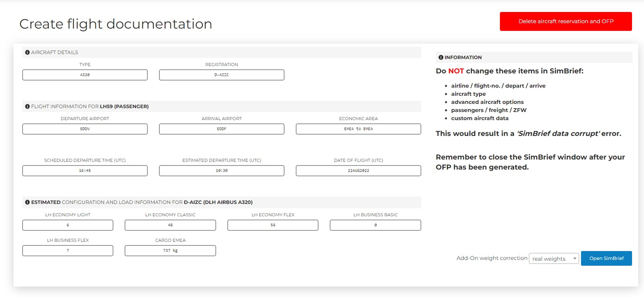
Task: Click Delete aircraft reservation and OFP
Action: coord(566,21)
